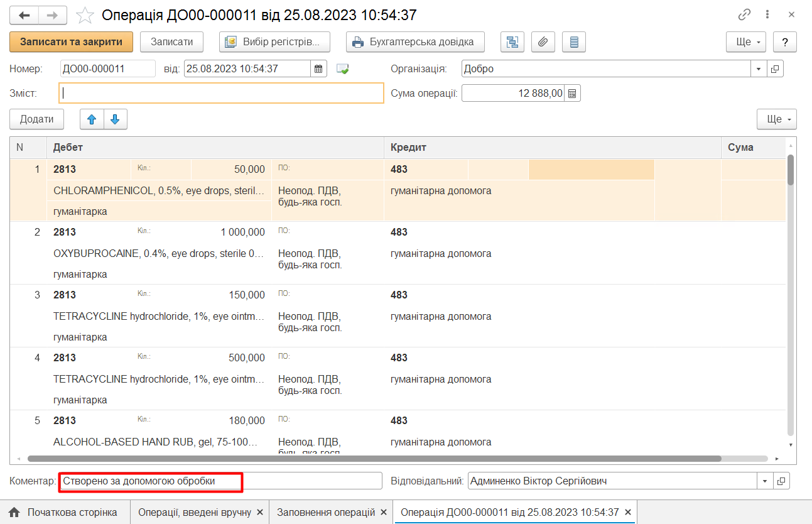Click Неопод. ПДВ, будь-яка госп. in row 2
Screen dimensions: 812x524
click(x=310, y=259)
